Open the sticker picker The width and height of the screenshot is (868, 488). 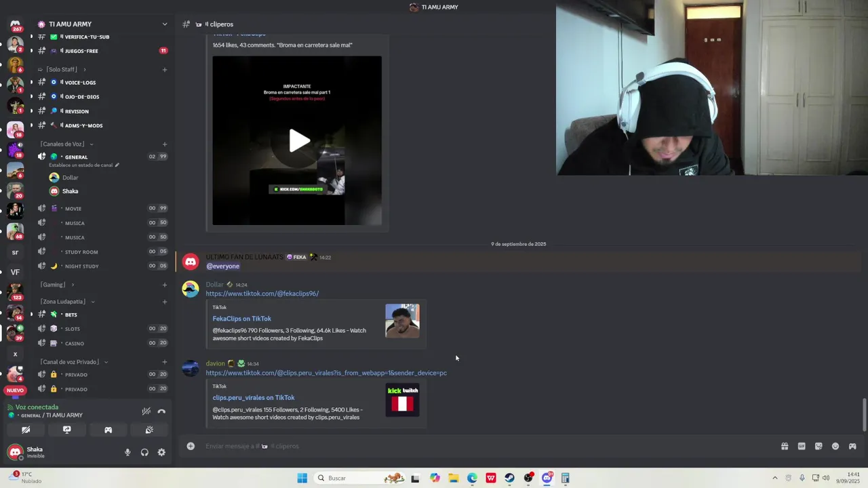tap(818, 446)
